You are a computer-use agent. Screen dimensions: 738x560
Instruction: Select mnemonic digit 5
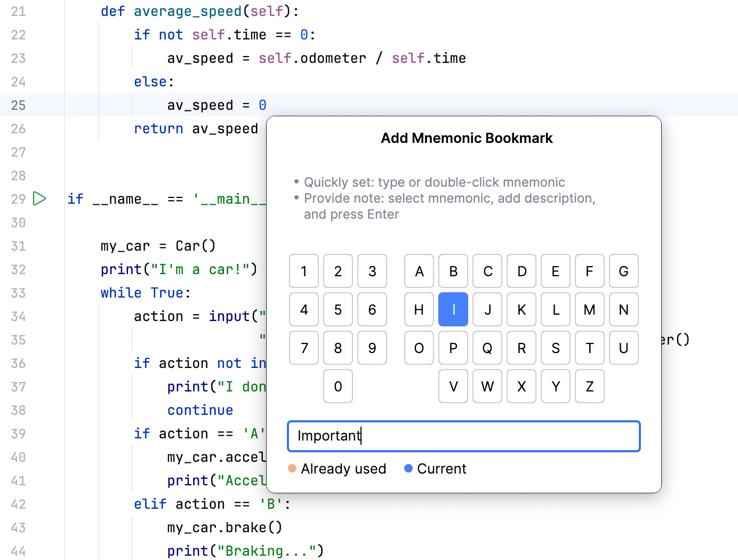click(x=338, y=309)
